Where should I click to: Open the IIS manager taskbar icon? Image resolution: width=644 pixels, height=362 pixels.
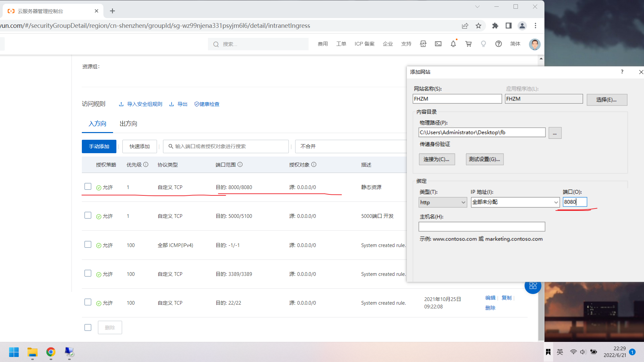pyautogui.click(x=69, y=352)
